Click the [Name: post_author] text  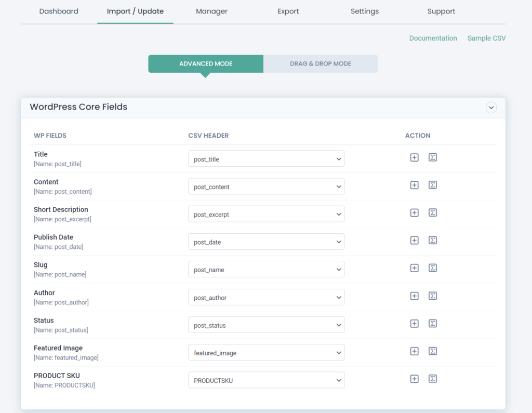[61, 302]
